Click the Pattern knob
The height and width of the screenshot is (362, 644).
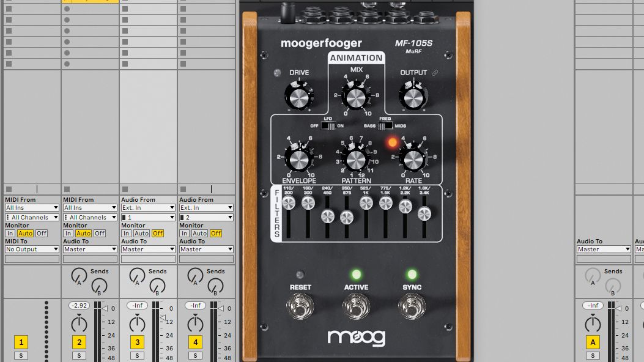click(355, 161)
